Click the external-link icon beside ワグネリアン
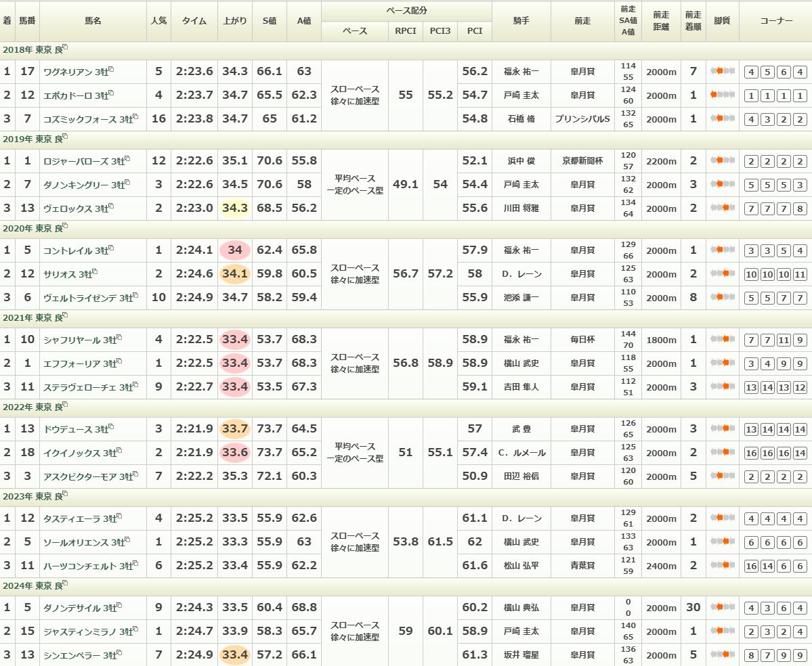 click(111, 69)
